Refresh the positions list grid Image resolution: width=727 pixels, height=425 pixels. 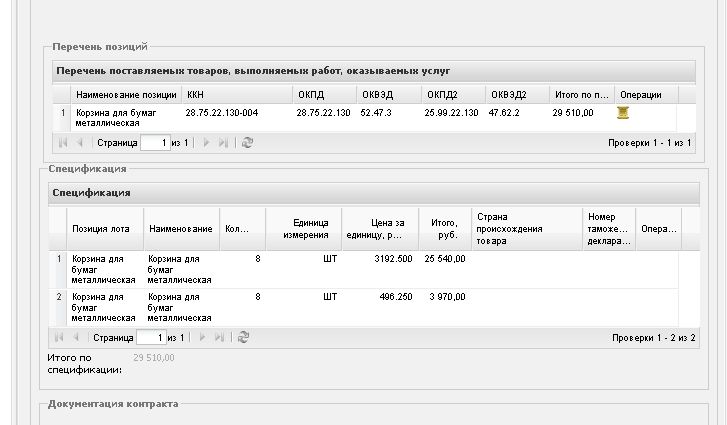tap(247, 143)
